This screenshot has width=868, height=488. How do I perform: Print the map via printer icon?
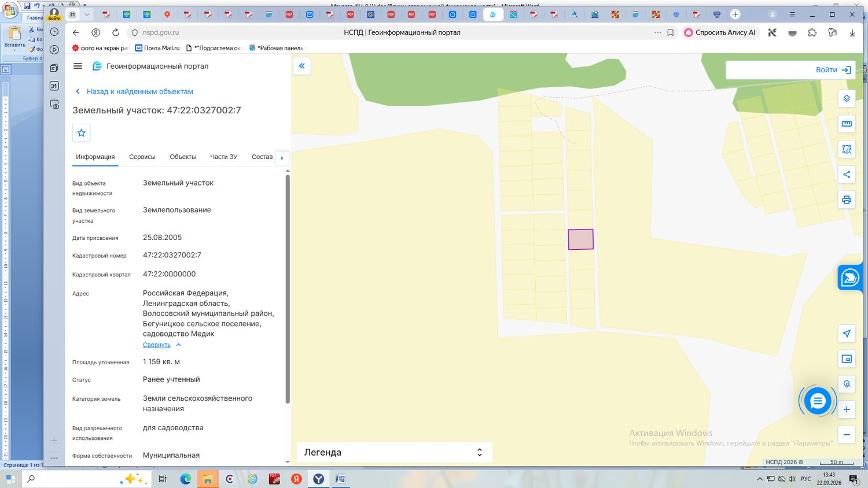[847, 200]
